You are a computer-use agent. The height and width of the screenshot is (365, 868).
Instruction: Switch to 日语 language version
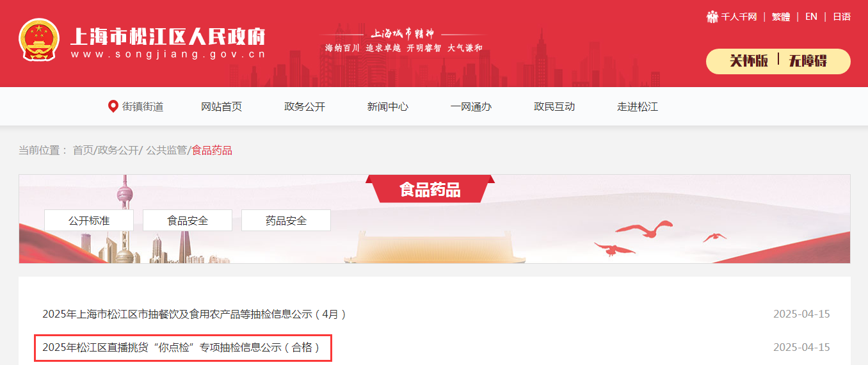coord(842,17)
